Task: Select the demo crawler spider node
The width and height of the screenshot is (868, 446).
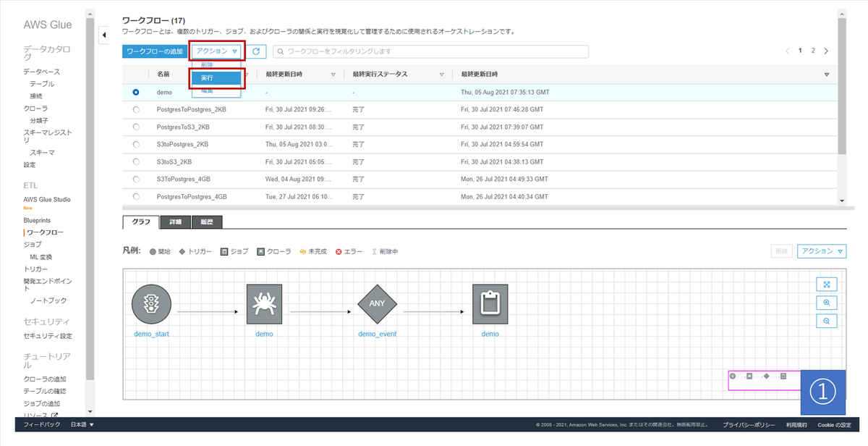Action: (264, 304)
